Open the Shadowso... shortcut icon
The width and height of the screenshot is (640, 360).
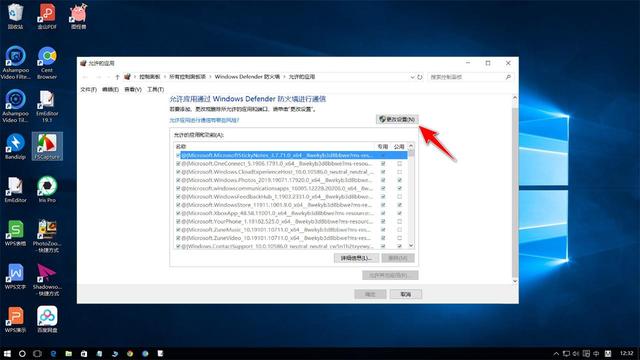point(47,279)
